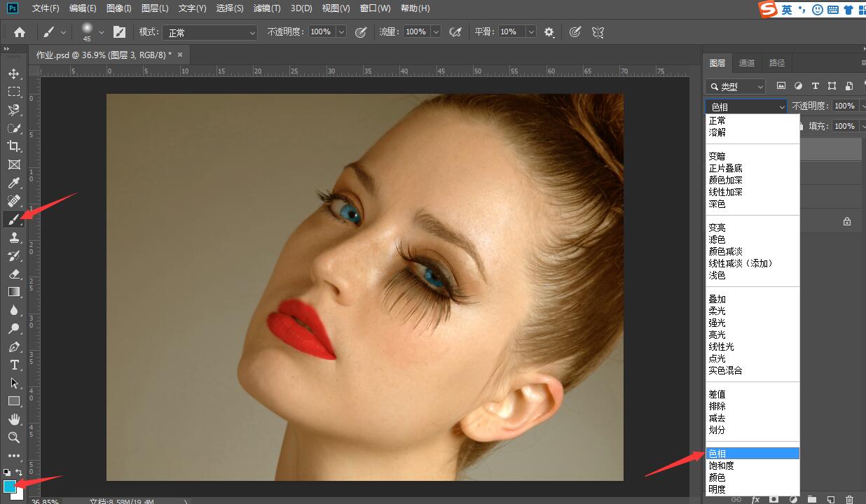Enable airbrush-style build-up effect
Viewport: 866px width, 504px height.
click(x=455, y=32)
